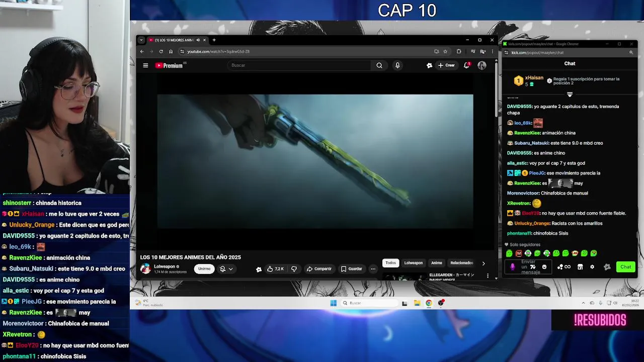Start voice search with the microphone icon
Image resolution: width=644 pixels, height=362 pixels.
397,65
